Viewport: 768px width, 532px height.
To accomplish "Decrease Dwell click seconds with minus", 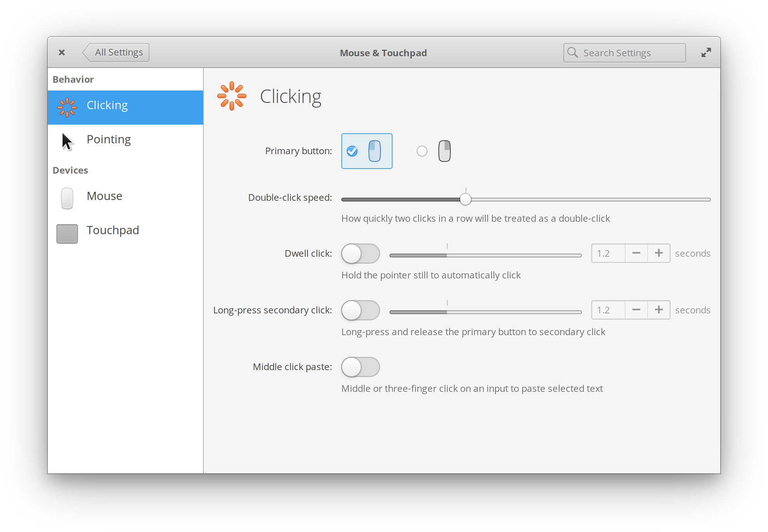I will click(636, 253).
